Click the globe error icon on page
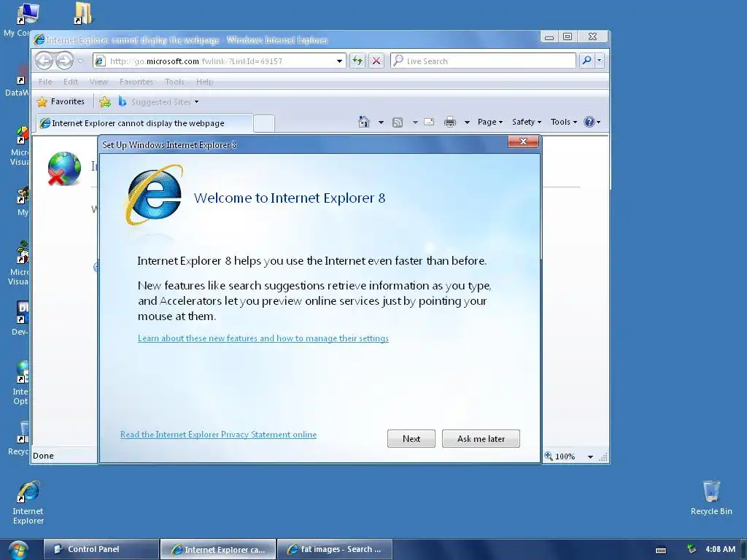 click(64, 168)
